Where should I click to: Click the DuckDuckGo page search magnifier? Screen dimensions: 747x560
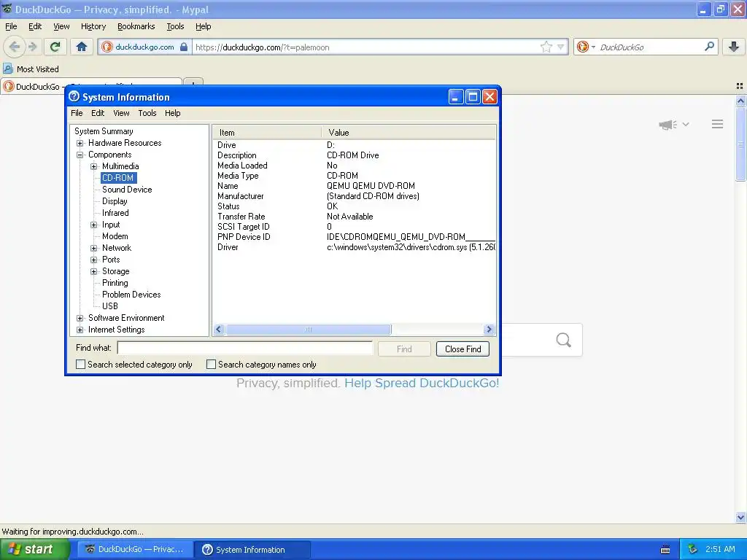563,340
